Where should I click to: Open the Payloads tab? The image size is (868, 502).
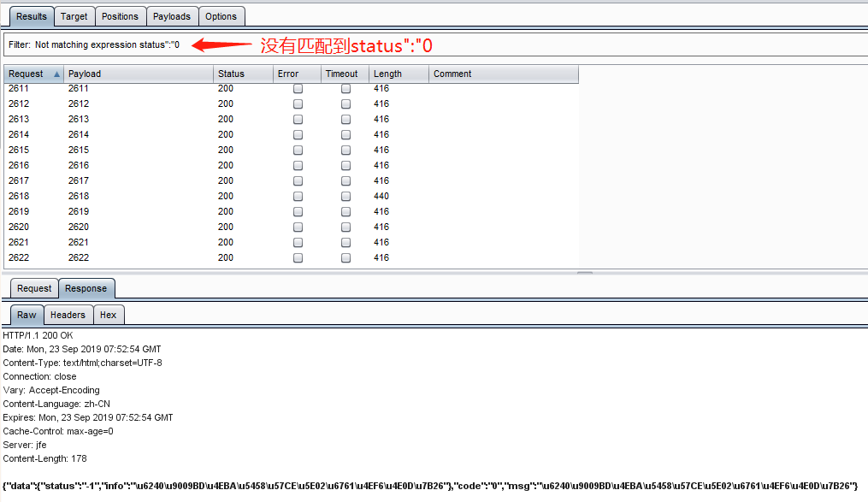(x=172, y=16)
